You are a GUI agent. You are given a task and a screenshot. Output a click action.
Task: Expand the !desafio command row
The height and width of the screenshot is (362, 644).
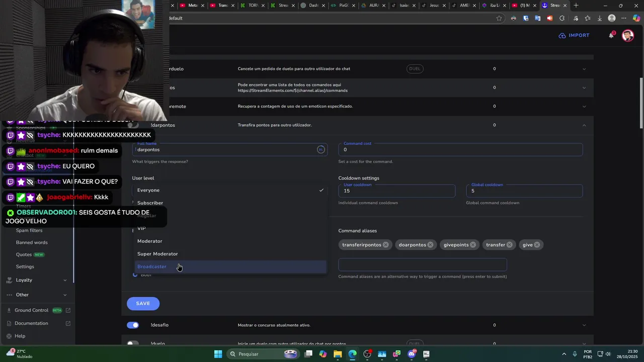pos(584,325)
